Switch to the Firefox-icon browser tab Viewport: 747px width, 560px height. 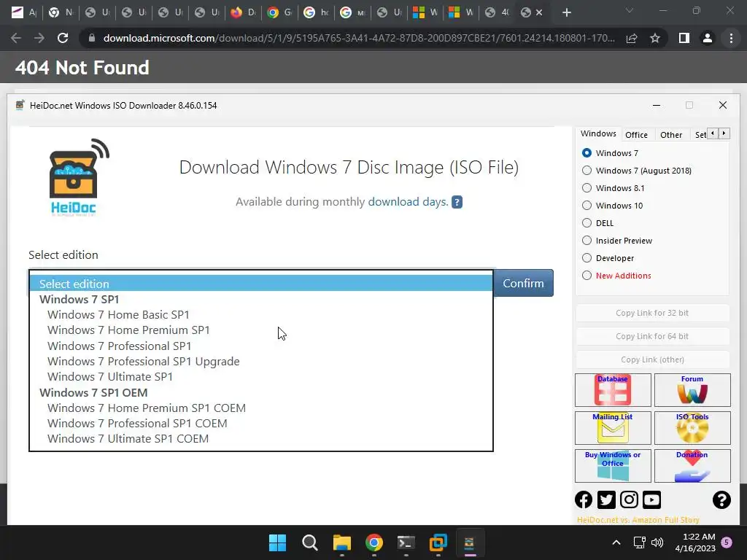[x=243, y=12]
